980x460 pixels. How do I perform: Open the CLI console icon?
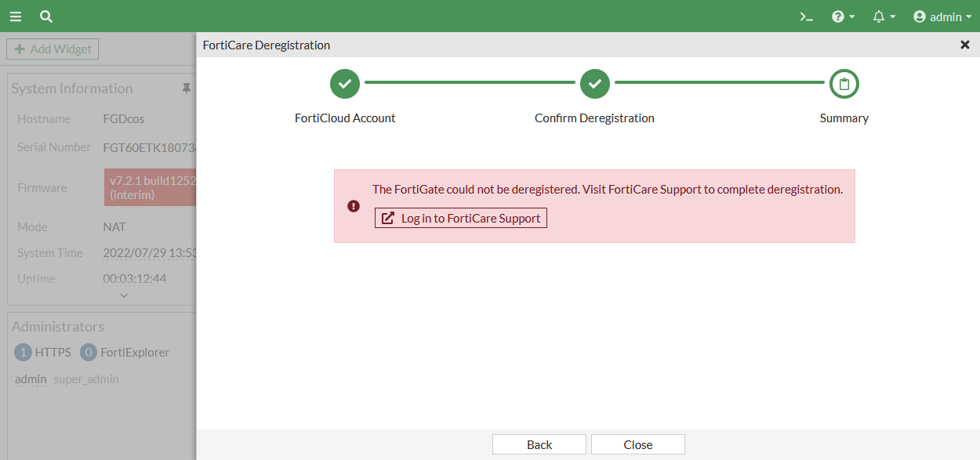(x=806, y=16)
